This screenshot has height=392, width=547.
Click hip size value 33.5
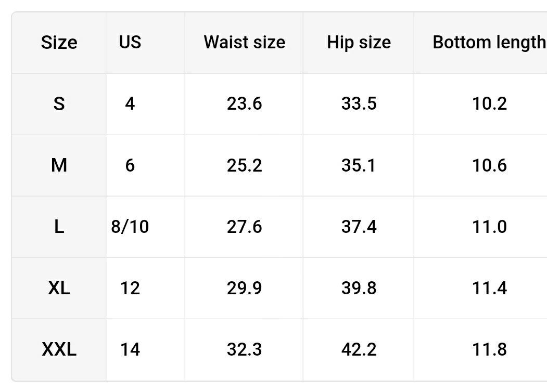pyautogui.click(x=359, y=103)
